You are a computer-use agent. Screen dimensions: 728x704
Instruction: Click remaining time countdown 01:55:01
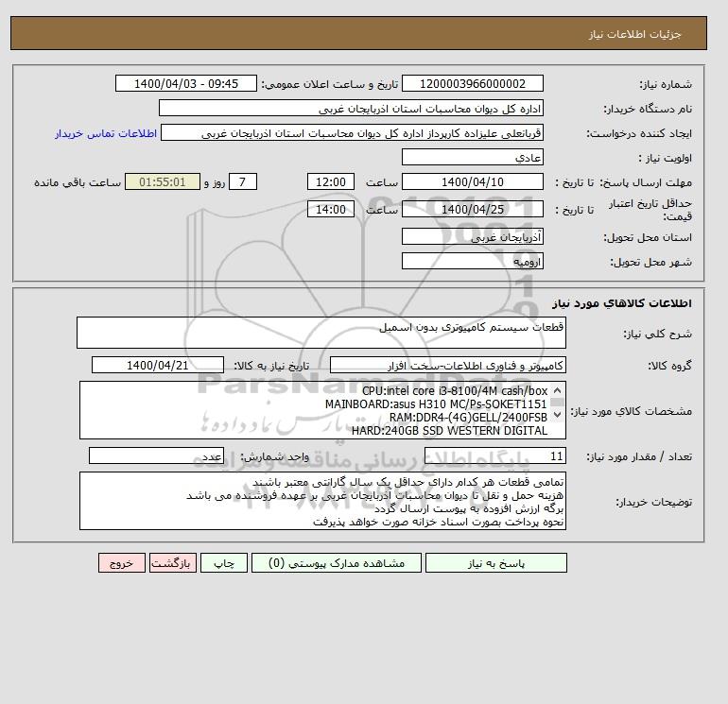click(163, 182)
